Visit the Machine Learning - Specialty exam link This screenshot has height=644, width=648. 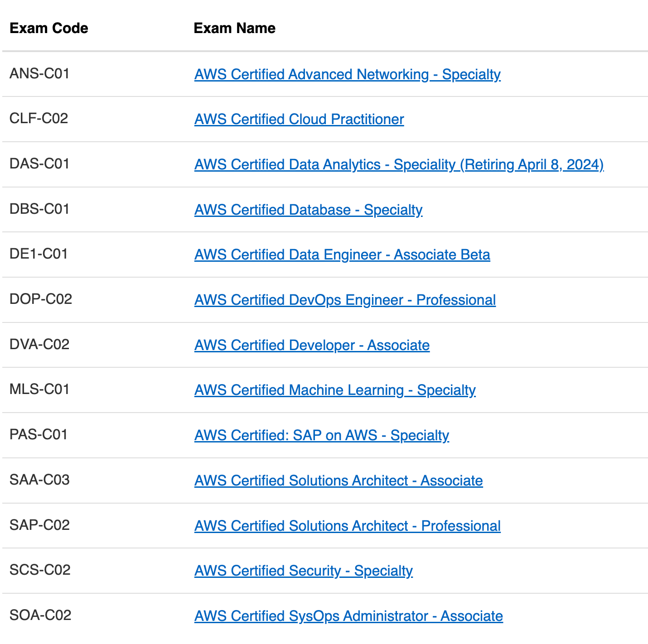(x=335, y=390)
